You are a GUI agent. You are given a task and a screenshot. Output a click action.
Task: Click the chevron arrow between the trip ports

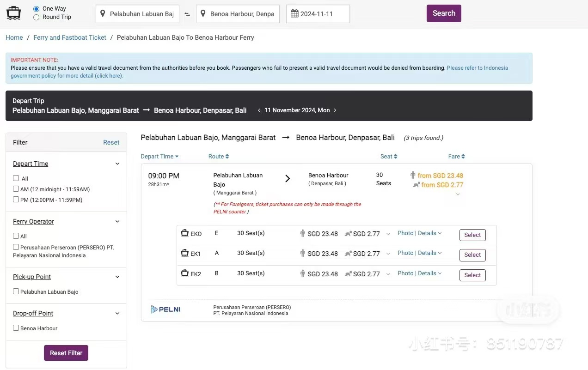(288, 179)
